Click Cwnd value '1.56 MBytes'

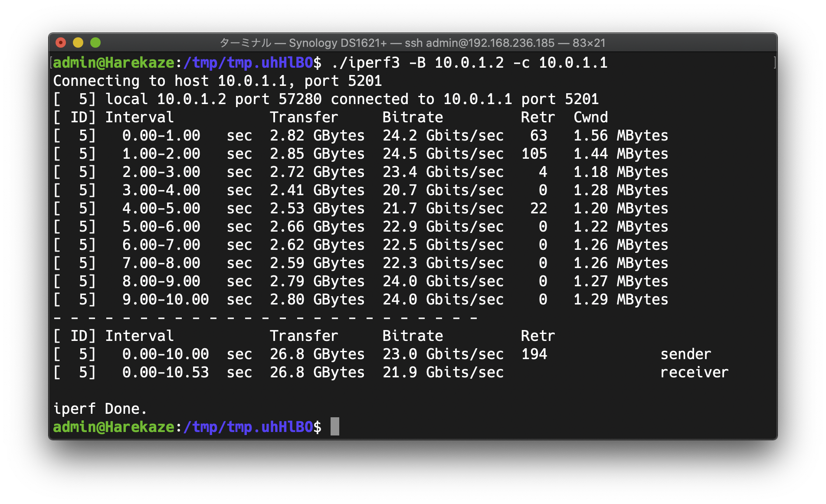(621, 136)
